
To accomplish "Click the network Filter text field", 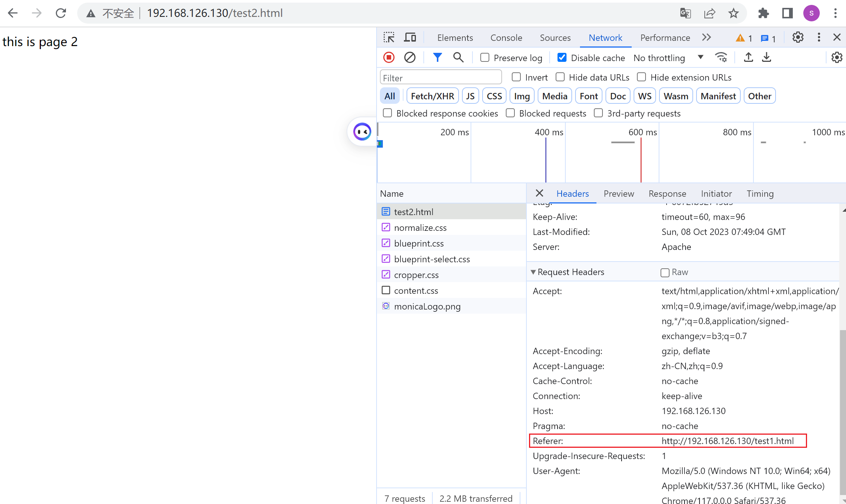I will [x=441, y=78].
